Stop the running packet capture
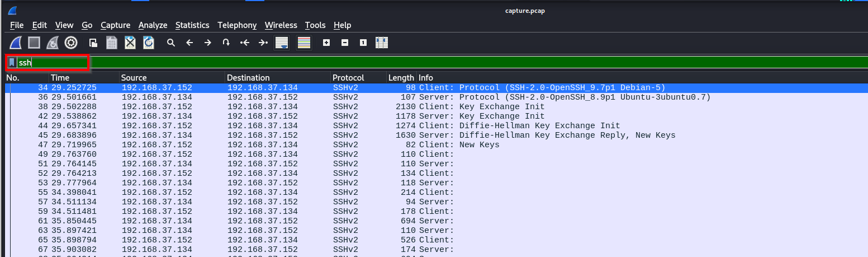This screenshot has height=257, width=868. coord(34,43)
